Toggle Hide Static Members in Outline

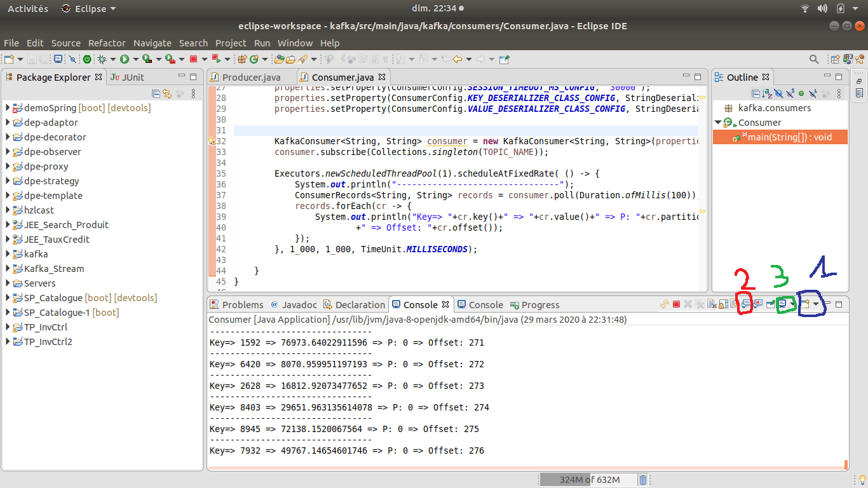click(x=790, y=93)
